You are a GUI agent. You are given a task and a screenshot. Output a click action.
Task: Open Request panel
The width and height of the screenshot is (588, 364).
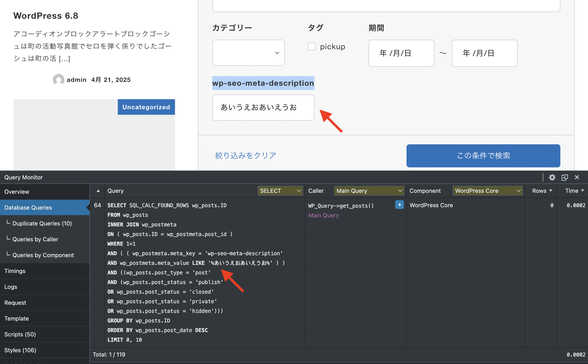(x=45, y=303)
